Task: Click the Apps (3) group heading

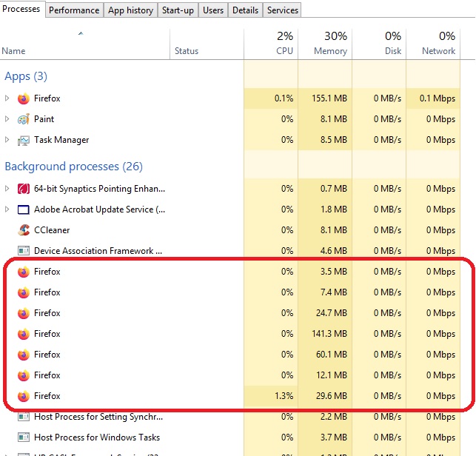Action: coord(26,76)
